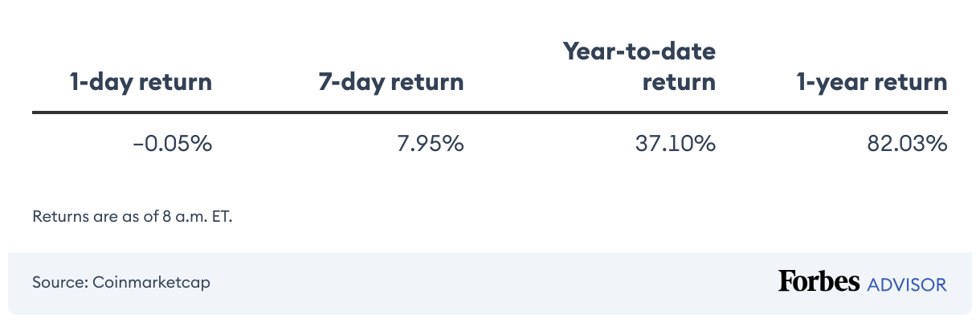
Task: Click the Forbes logo
Action: pos(819,282)
